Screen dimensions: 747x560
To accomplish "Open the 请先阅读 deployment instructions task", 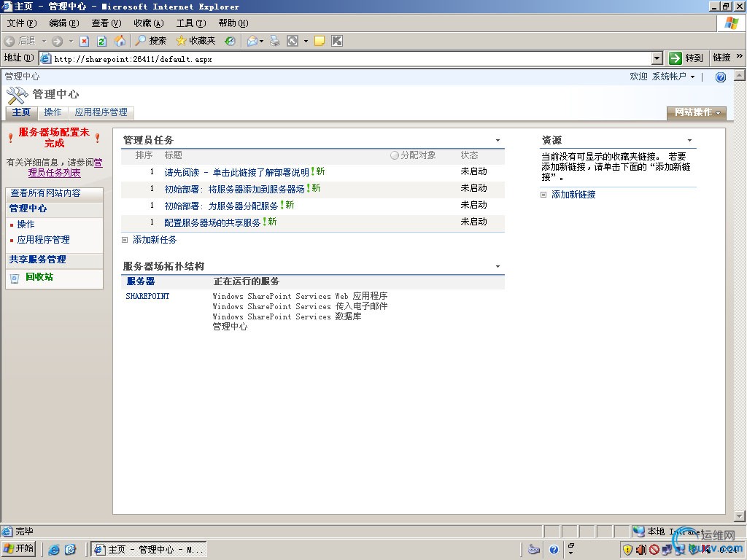I will [x=237, y=172].
